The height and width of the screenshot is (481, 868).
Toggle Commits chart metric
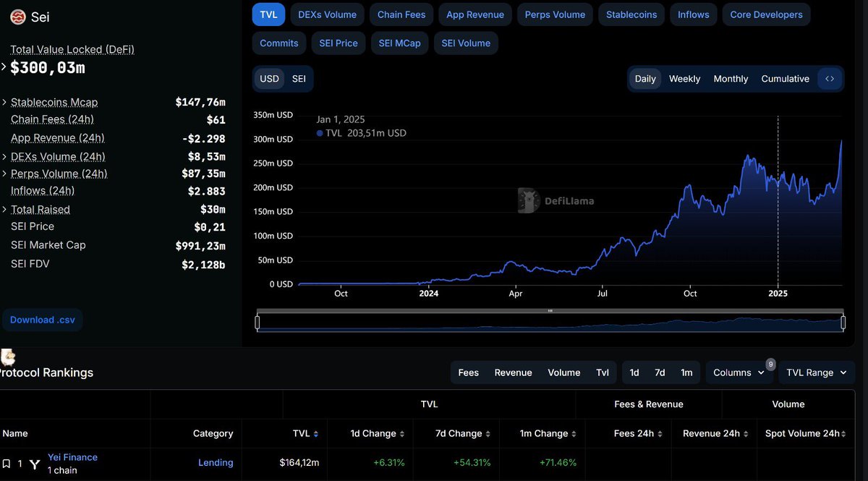279,43
